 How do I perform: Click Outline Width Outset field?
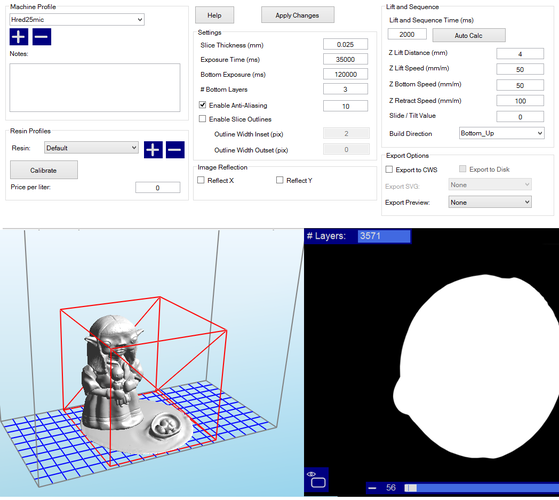(346, 149)
